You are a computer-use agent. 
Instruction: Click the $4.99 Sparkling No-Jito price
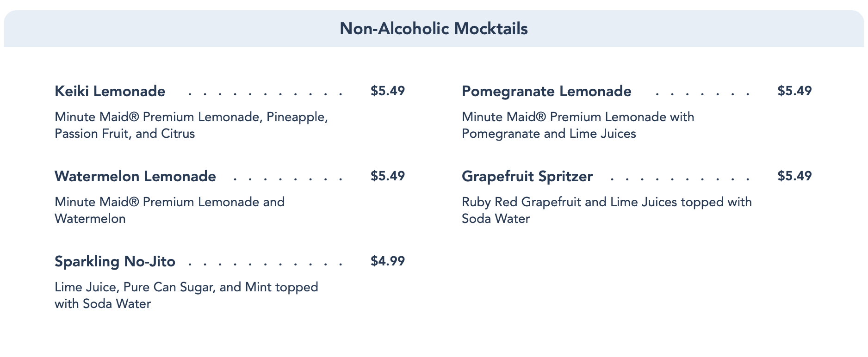387,261
